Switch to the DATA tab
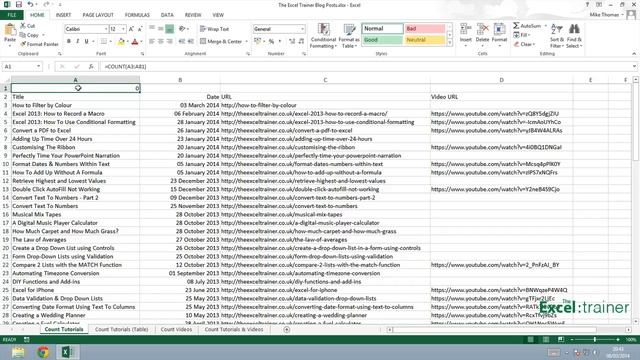640x360 pixels. [167, 15]
